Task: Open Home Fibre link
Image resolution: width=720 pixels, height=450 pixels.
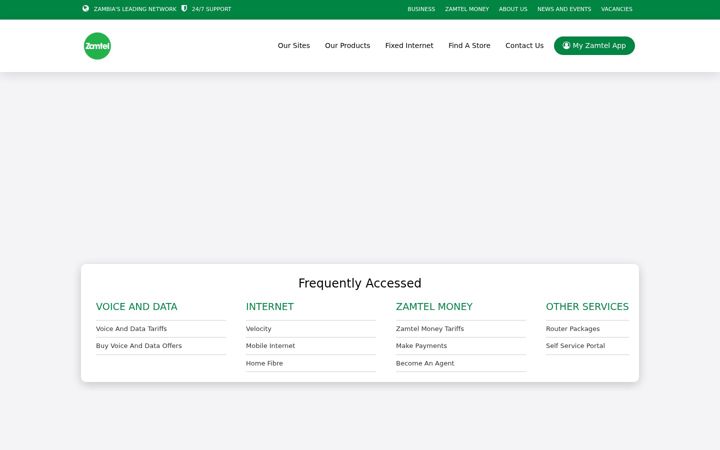Action: coord(264,363)
